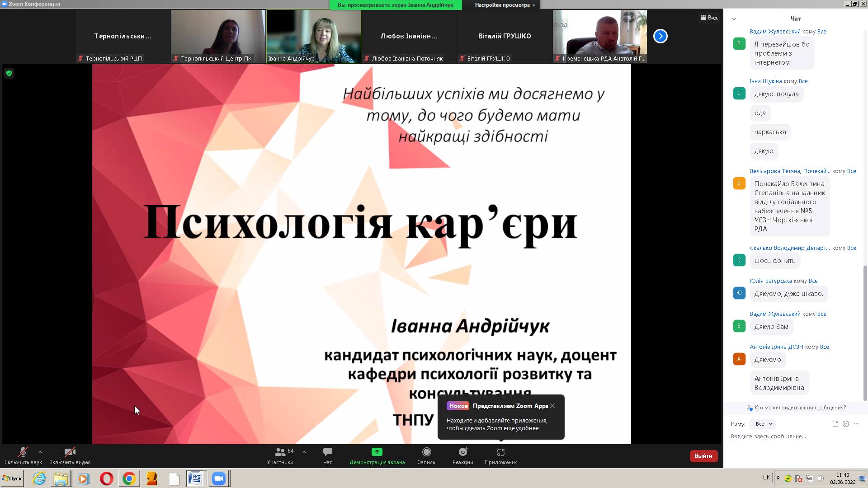Click Антонів Ірина Володимирівна message
Image resolution: width=868 pixels, height=488 pixels.
click(779, 383)
